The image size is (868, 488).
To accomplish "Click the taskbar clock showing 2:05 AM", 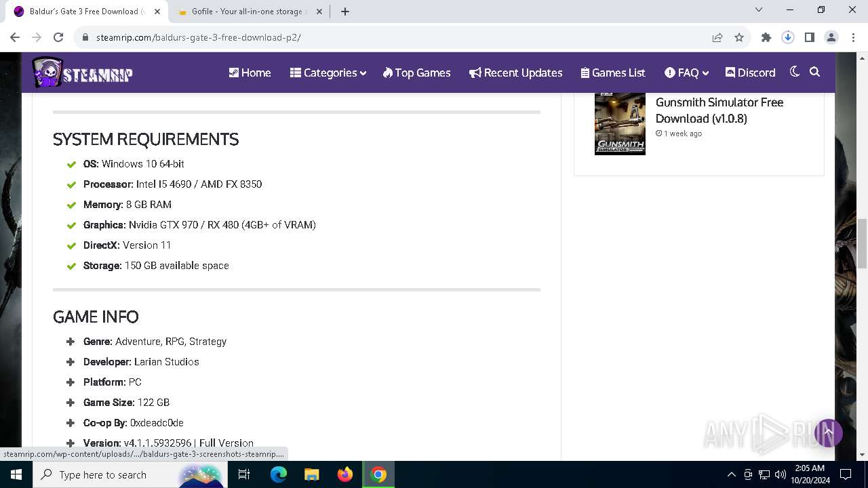I will (x=810, y=474).
